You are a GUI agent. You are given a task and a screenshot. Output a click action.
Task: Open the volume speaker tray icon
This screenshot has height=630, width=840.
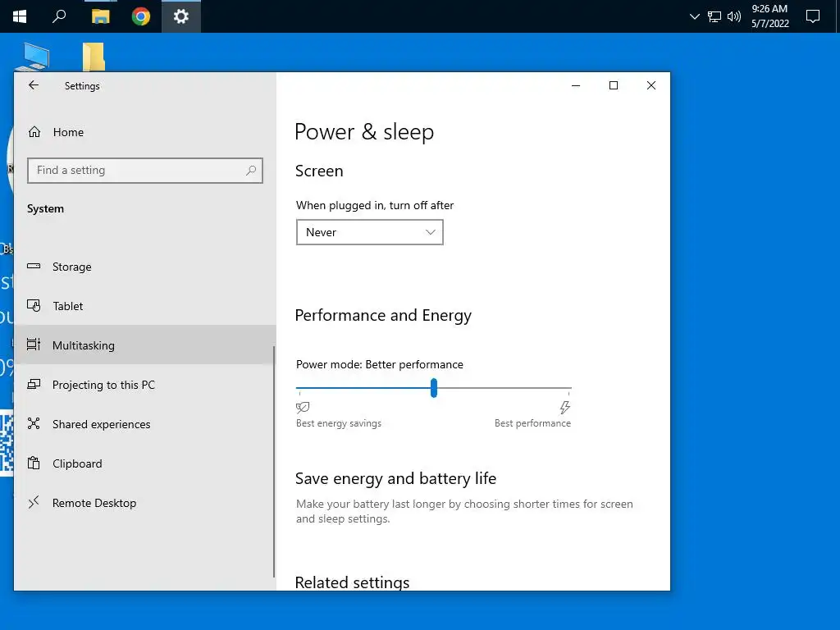(734, 16)
